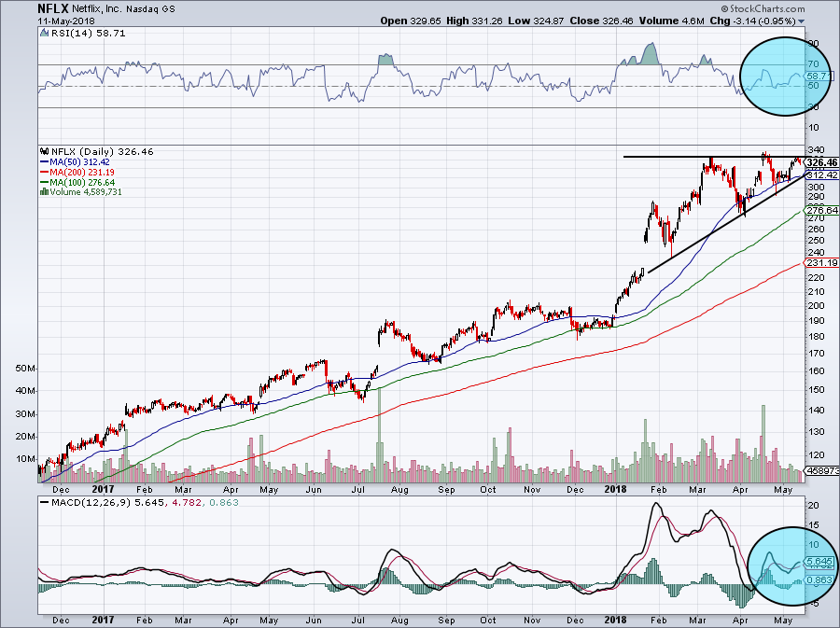The image size is (840, 628).
Task: Click the date '11-May-2018'
Action: pyautogui.click(x=66, y=21)
